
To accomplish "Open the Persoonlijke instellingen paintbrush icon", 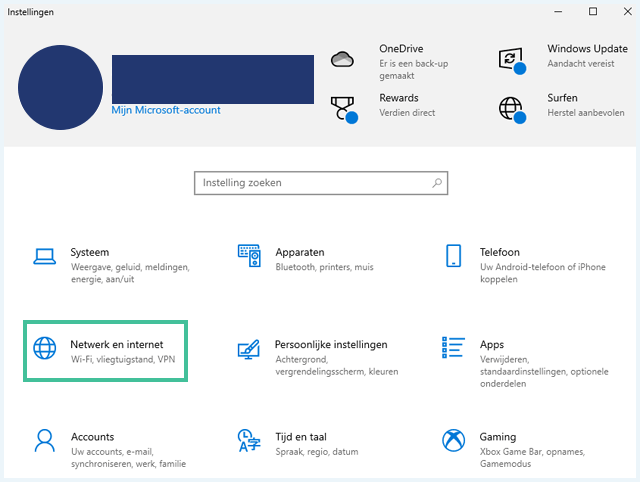I will 249,349.
